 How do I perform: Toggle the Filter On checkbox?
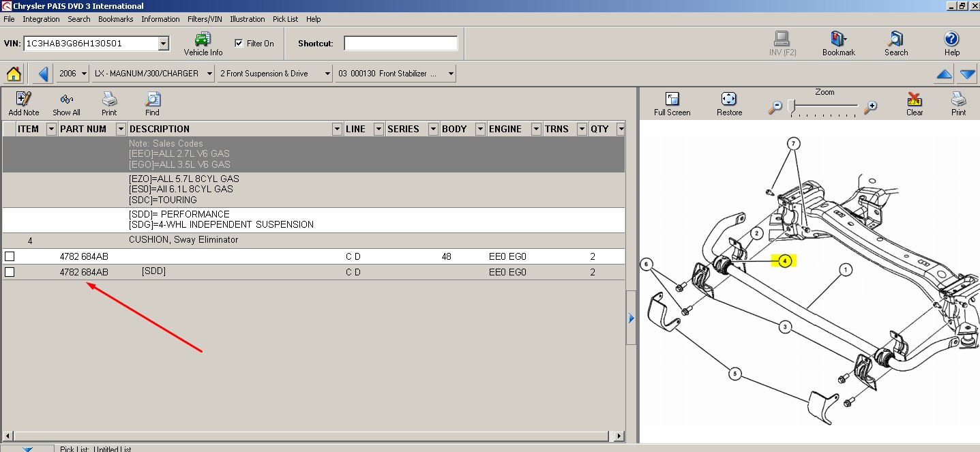click(239, 43)
